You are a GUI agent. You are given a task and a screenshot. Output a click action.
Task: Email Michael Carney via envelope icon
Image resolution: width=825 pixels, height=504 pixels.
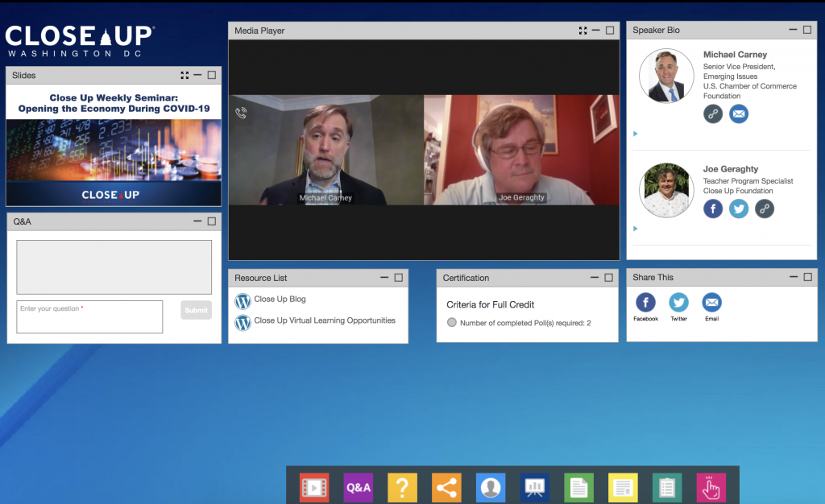click(739, 114)
